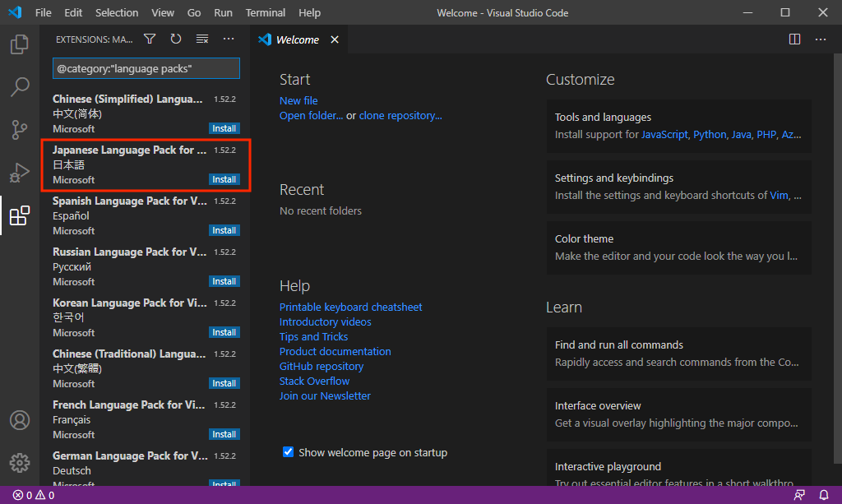Show errors and warnings in status bar
The width and height of the screenshot is (842, 504).
[x=33, y=495]
